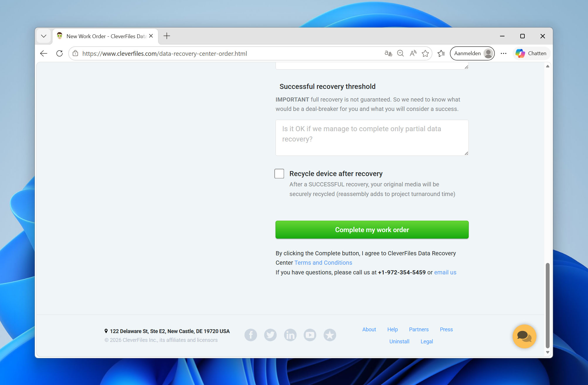Open CleverFiles LinkedIn icon

tap(290, 335)
